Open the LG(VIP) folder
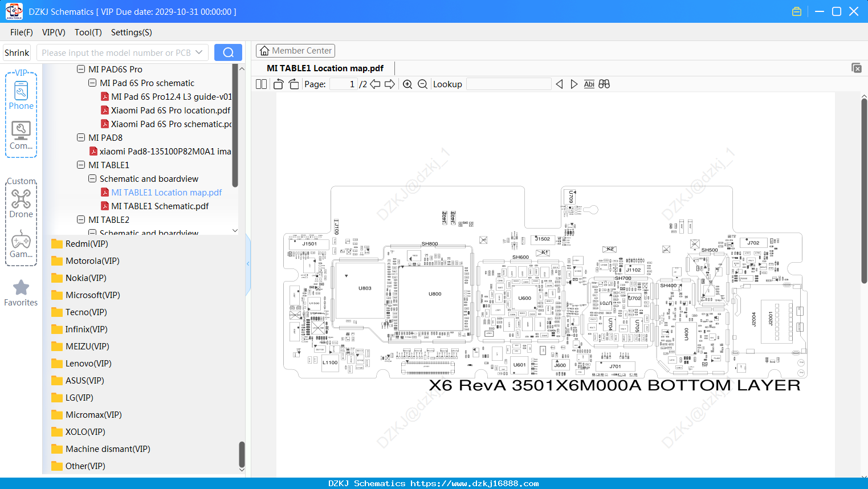 click(x=72, y=397)
